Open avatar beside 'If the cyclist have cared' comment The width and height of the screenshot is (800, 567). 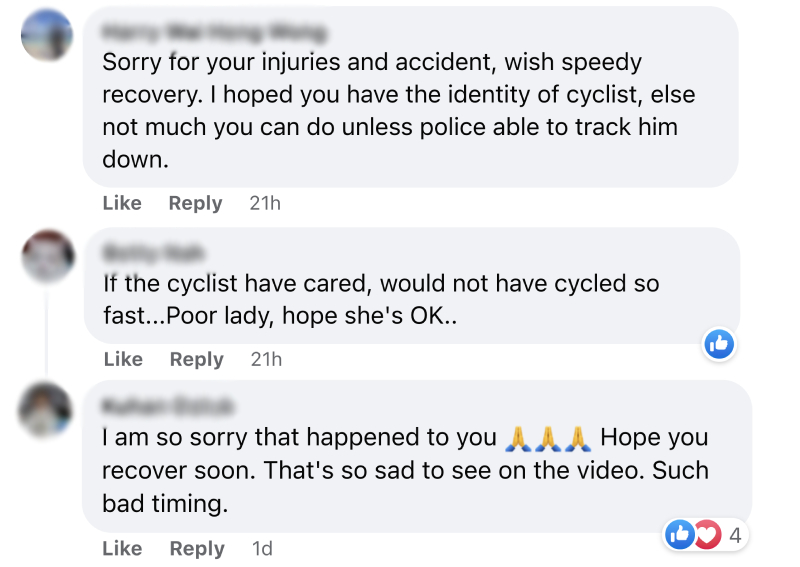click(47, 256)
